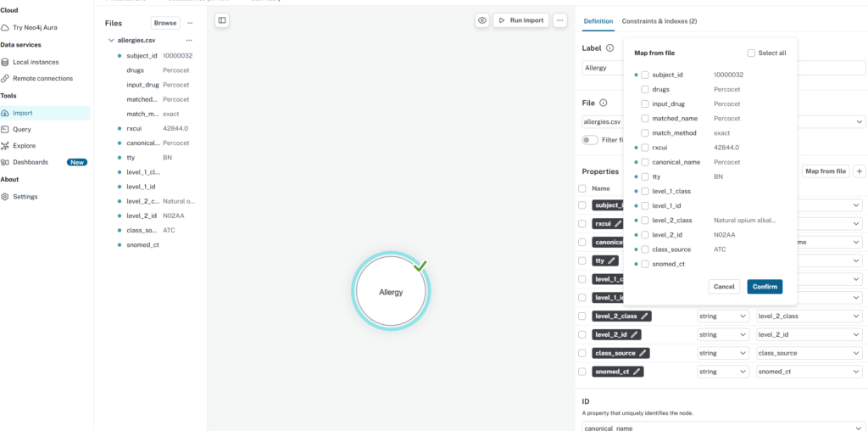This screenshot has height=431, width=868.
Task: Toggle the sidebar panel layout icon
Action: click(x=222, y=20)
